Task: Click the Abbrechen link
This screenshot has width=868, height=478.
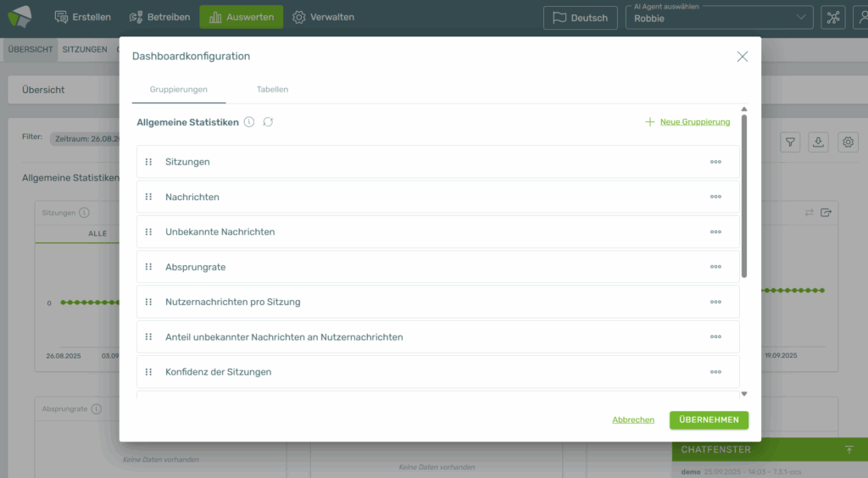Action: coord(633,420)
